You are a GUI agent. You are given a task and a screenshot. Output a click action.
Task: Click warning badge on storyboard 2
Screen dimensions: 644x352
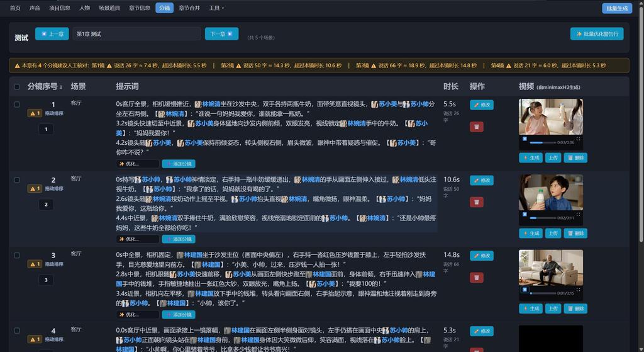[x=35, y=188]
